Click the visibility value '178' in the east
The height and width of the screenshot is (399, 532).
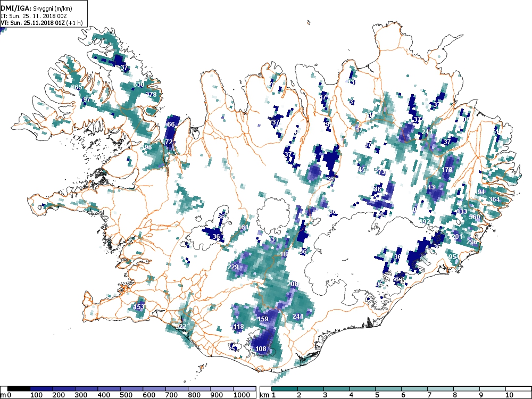pyautogui.click(x=447, y=169)
